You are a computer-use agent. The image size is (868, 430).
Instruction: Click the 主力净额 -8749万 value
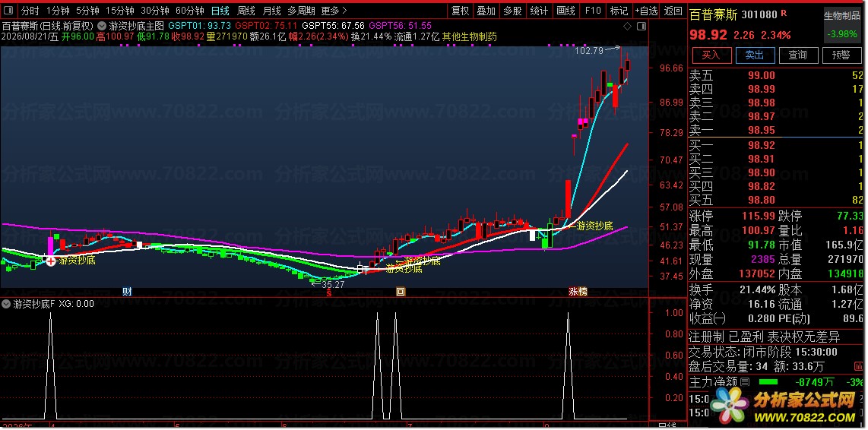tap(816, 382)
